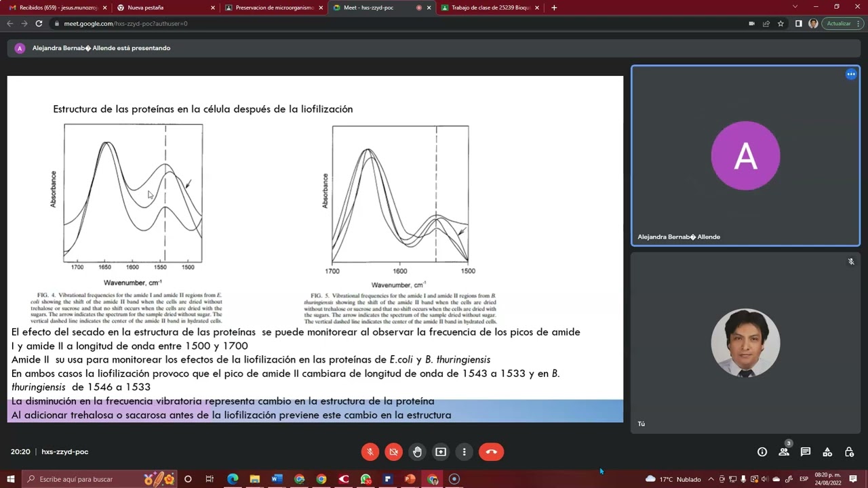Open Chrome profile avatar
This screenshot has height=488, width=868.
click(x=813, y=23)
